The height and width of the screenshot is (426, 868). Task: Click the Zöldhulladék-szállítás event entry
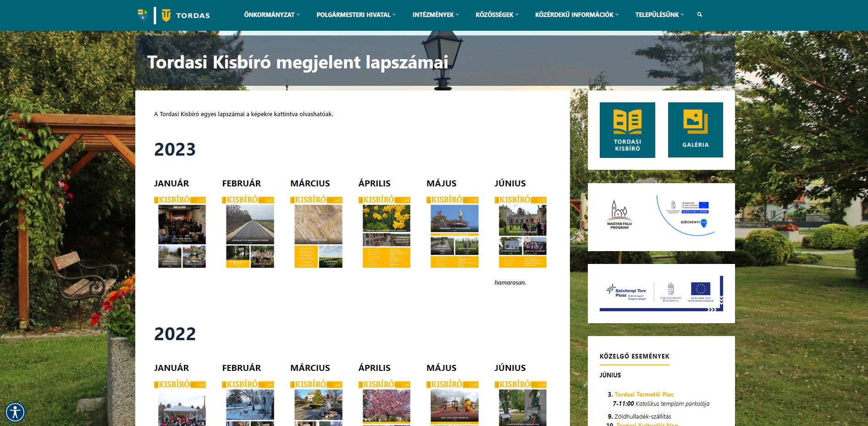pos(642,416)
